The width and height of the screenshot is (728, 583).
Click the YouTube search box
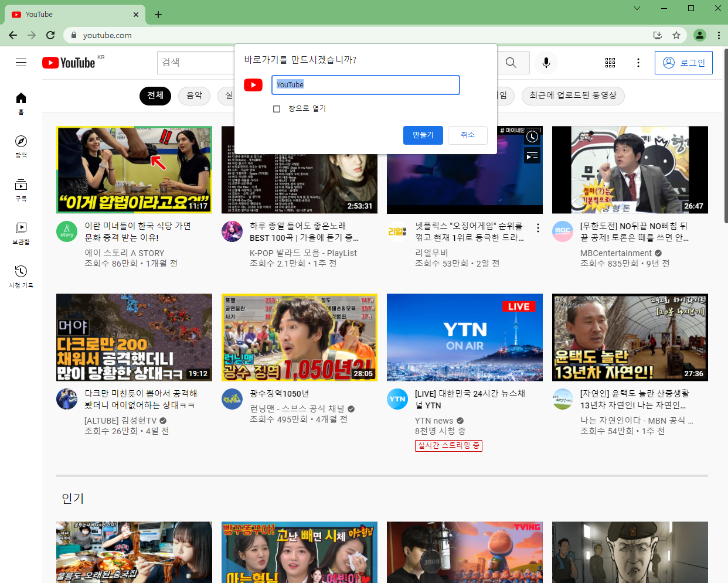click(x=195, y=63)
